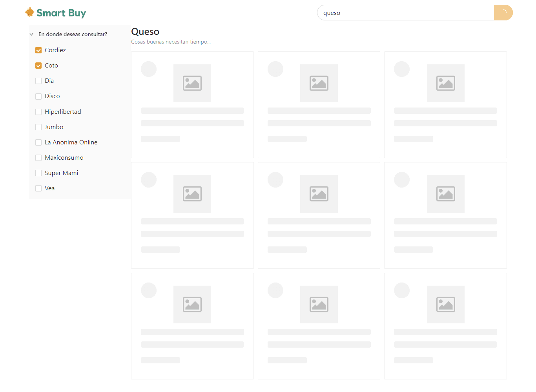Enable the Dia store checkbox
The height and width of the screenshot is (392, 536).
[38, 80]
